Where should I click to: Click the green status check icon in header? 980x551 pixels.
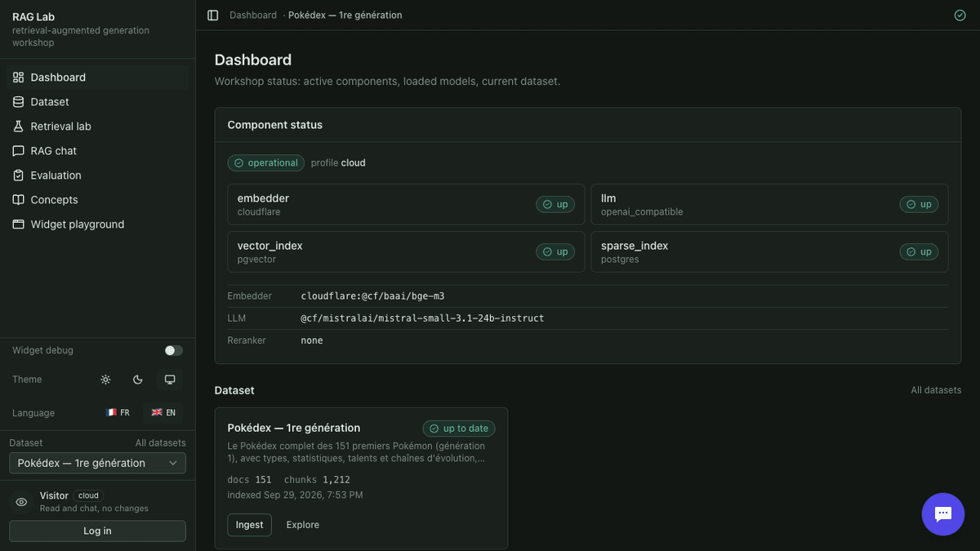[960, 16]
